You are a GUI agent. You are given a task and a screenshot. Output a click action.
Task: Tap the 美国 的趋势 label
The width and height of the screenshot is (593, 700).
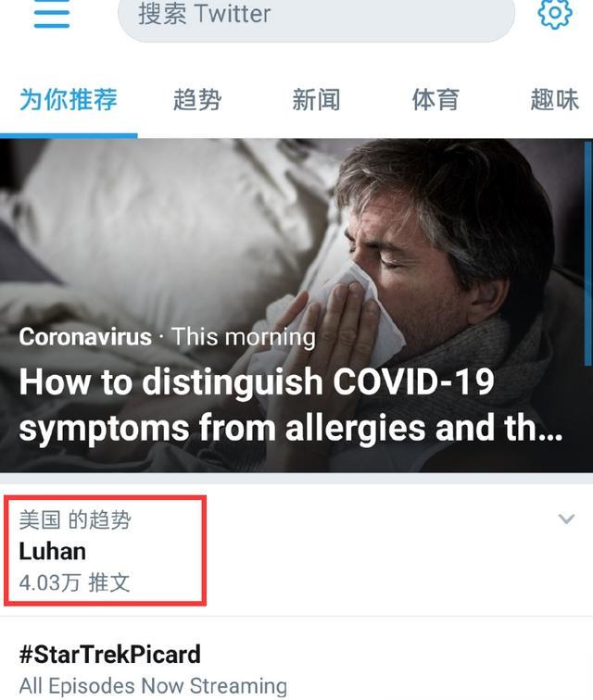coord(75,520)
